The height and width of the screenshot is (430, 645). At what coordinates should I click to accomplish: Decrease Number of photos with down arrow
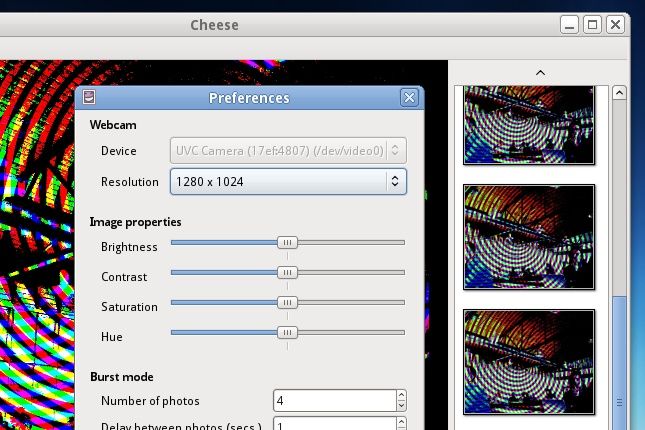click(401, 406)
